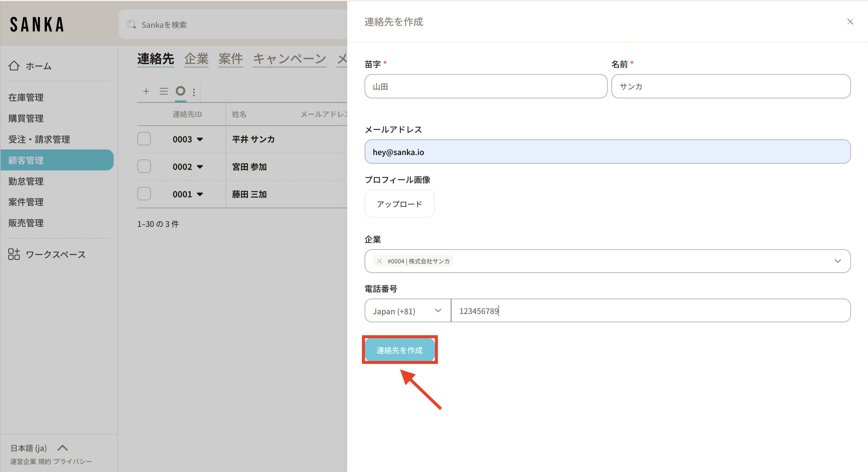868x472 pixels.
Task: Expand the Japan (+81) country code dropdown
Action: pos(407,310)
